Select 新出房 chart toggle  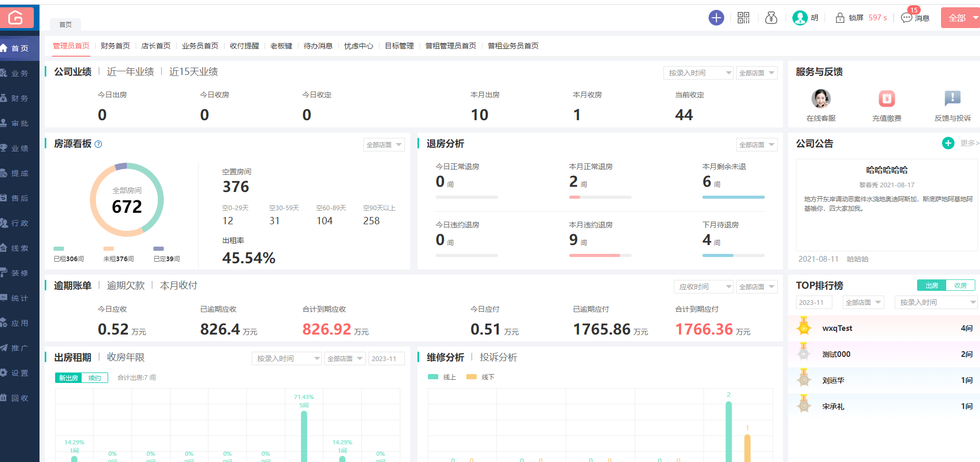(69, 378)
